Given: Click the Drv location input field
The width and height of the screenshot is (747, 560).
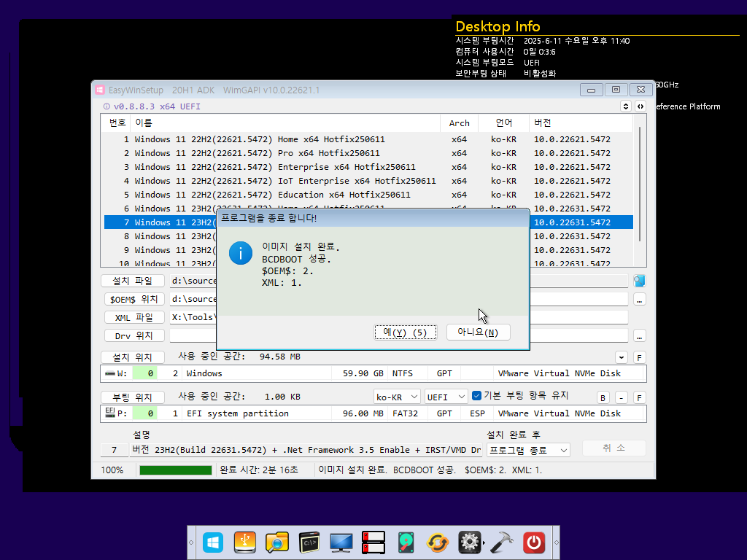Looking at the screenshot, I should 399,335.
